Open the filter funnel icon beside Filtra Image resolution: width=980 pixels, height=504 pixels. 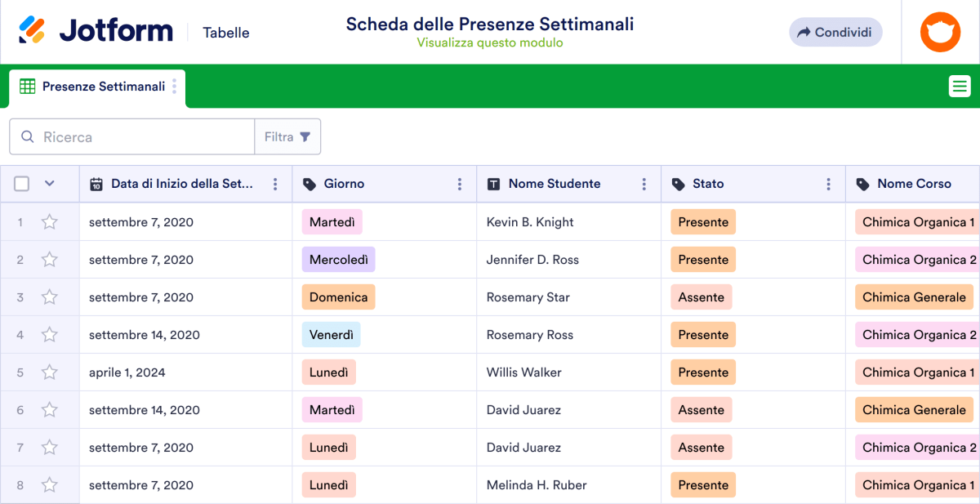pos(305,136)
